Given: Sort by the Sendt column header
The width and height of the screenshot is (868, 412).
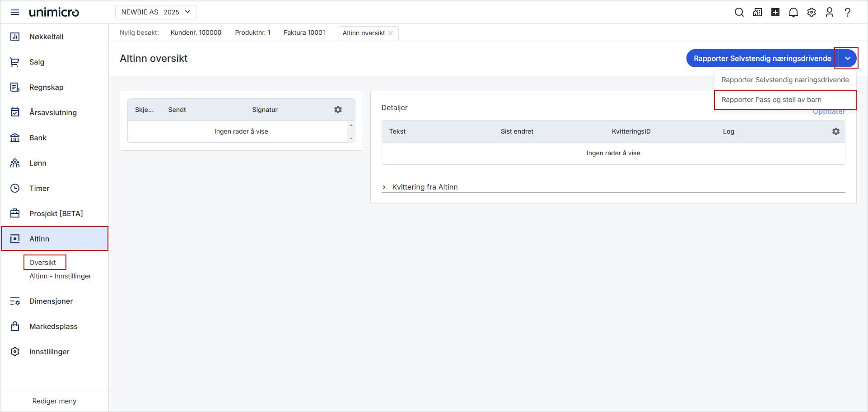Looking at the screenshot, I should point(177,110).
